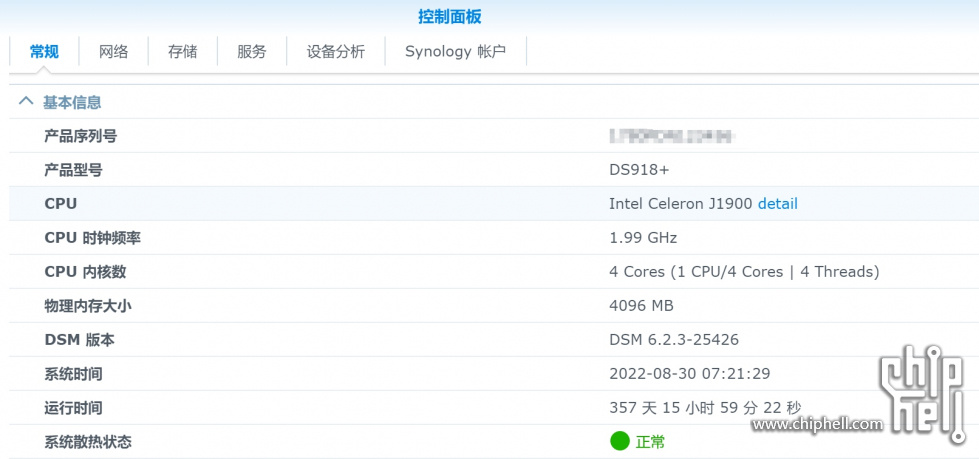979x459 pixels.
Task: Click the green 正常 status indicator
Action: click(619, 441)
